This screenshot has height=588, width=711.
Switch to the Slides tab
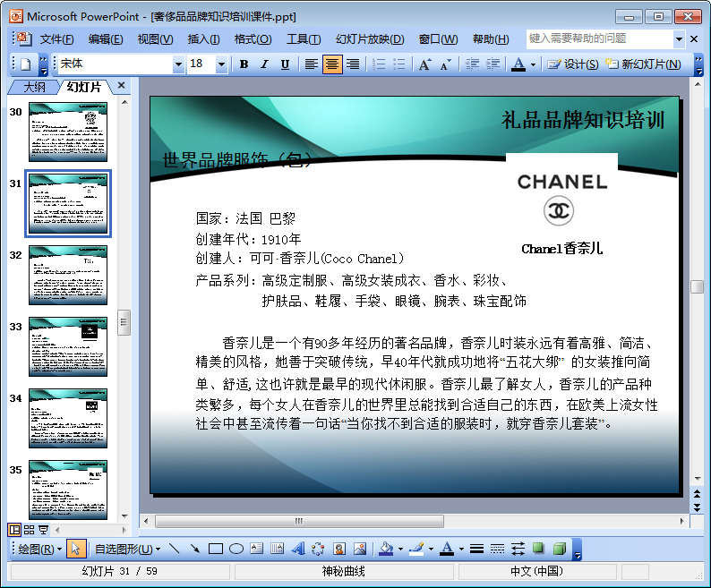coord(84,87)
